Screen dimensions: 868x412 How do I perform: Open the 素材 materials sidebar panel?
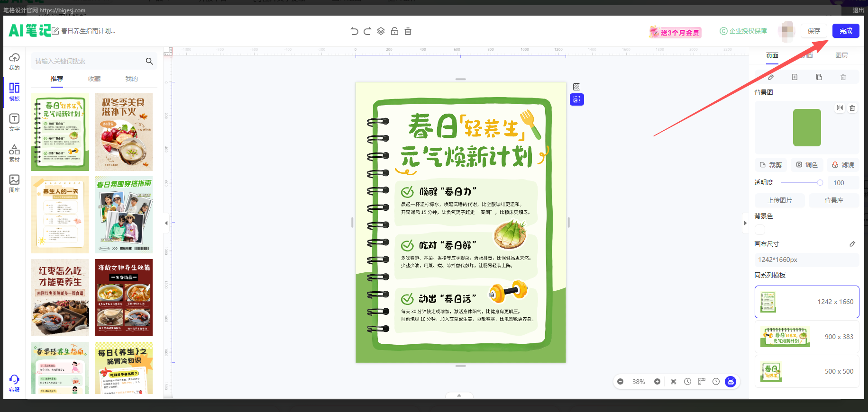click(x=14, y=153)
